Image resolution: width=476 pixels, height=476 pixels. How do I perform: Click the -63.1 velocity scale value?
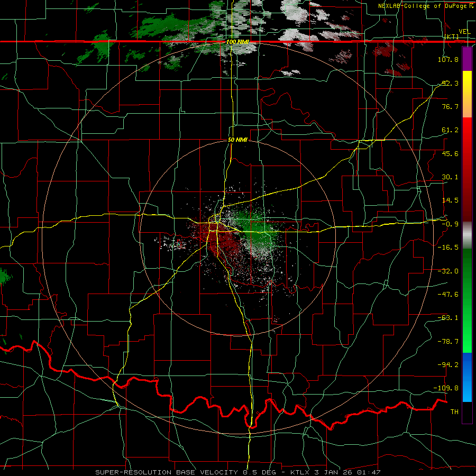tap(448, 318)
